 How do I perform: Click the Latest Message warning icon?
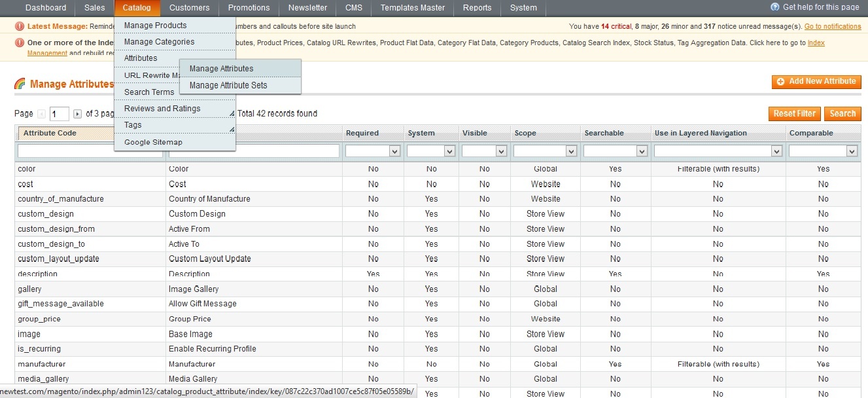tap(20, 26)
